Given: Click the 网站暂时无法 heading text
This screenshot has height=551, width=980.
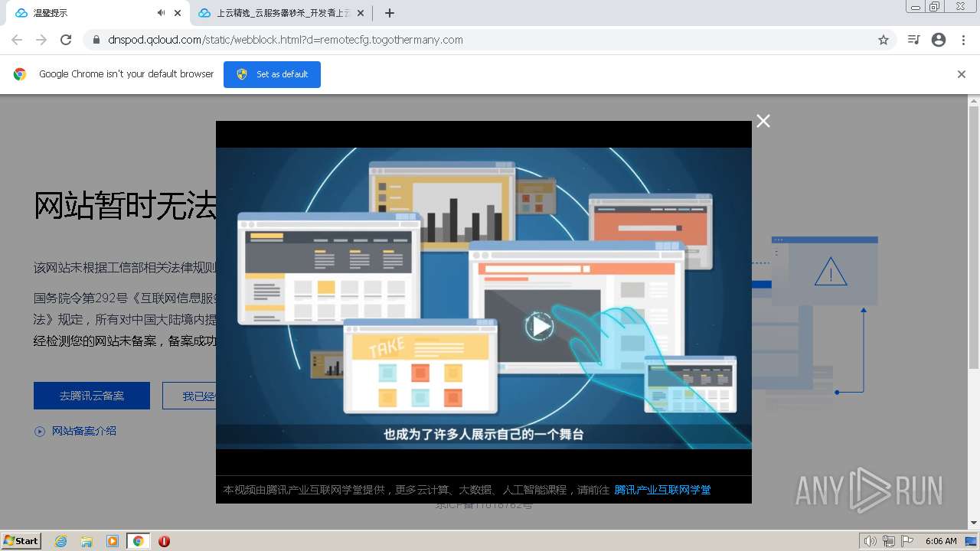Looking at the screenshot, I should pyautogui.click(x=125, y=207).
